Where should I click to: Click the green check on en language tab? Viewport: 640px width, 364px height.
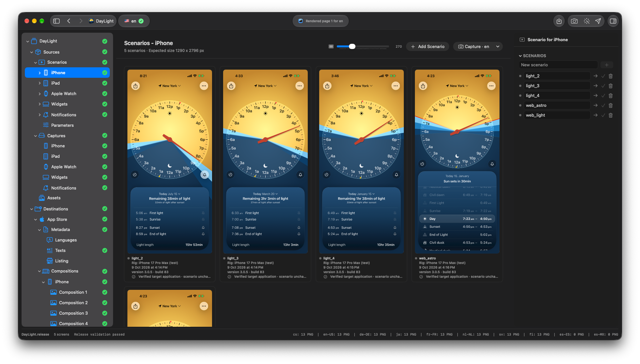(141, 21)
